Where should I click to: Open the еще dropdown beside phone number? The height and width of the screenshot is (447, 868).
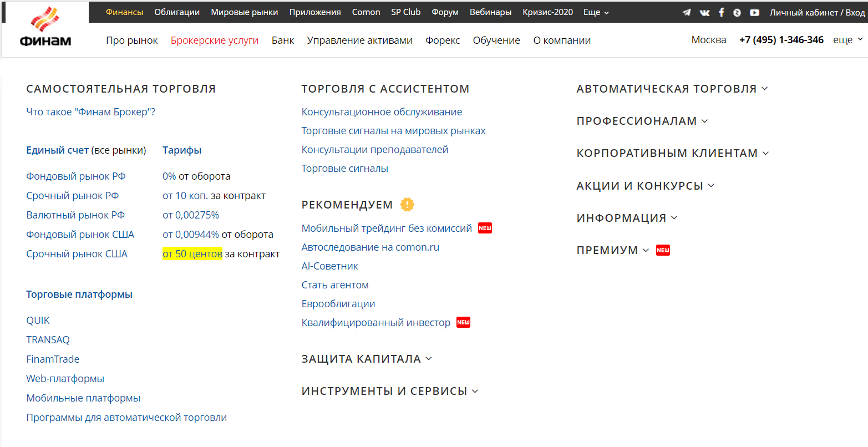847,40
